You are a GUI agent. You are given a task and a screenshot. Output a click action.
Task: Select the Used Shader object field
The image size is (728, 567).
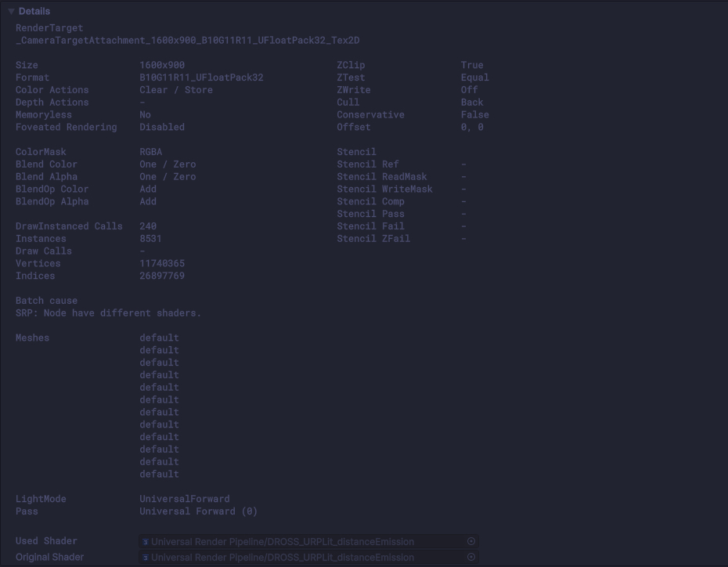coord(305,541)
